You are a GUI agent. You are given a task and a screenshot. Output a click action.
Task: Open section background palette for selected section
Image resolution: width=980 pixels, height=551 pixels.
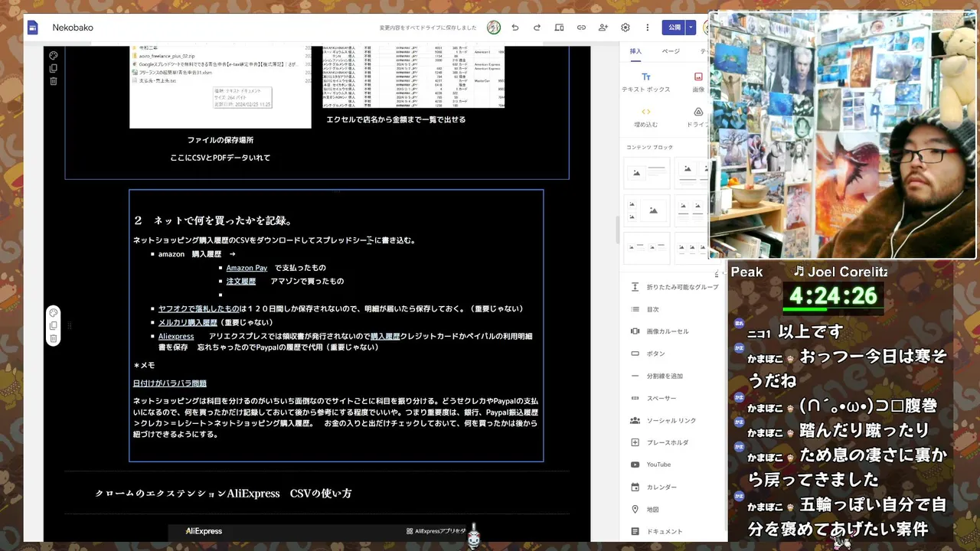(53, 312)
